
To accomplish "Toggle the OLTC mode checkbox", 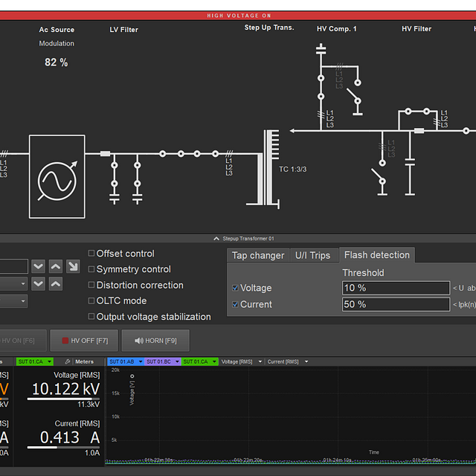I will point(91,300).
